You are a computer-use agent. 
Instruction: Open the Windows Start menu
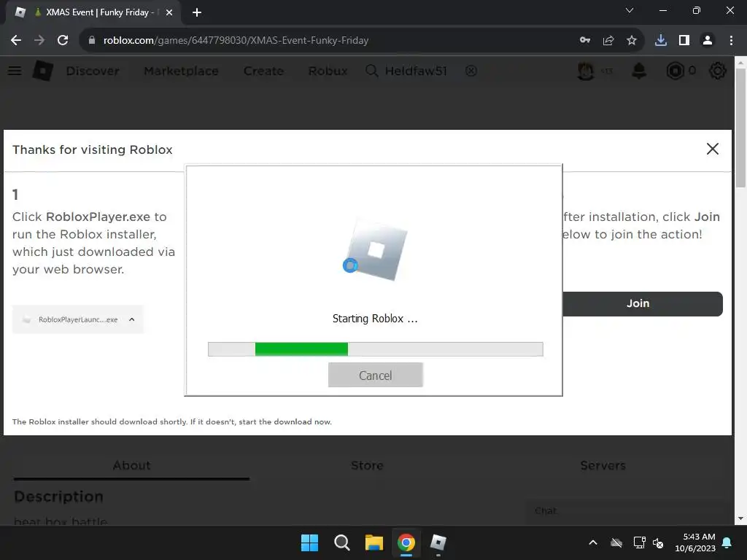pyautogui.click(x=309, y=542)
